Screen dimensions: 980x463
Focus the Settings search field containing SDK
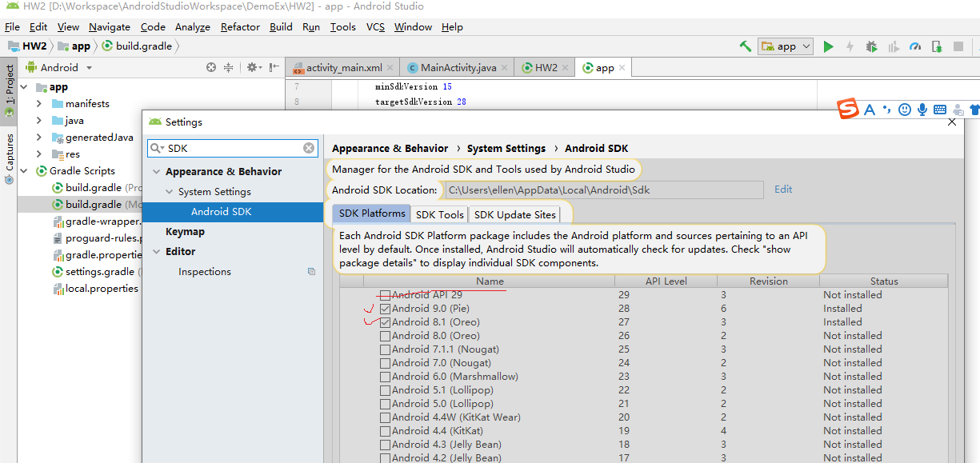(x=232, y=148)
